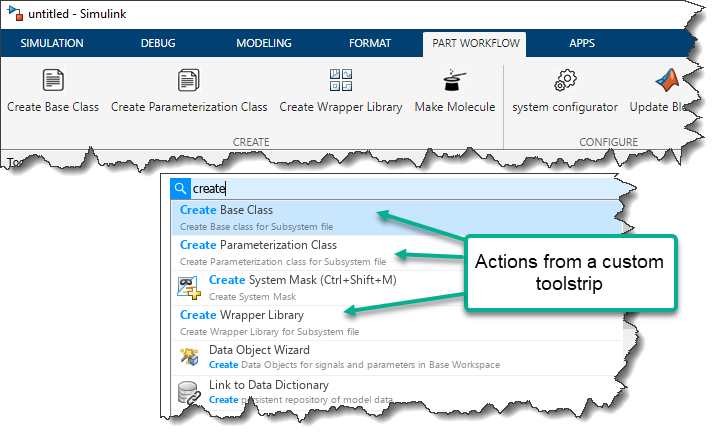Click the Update Block MATLAB icon
Screen dimensions: 728x443
(667, 80)
